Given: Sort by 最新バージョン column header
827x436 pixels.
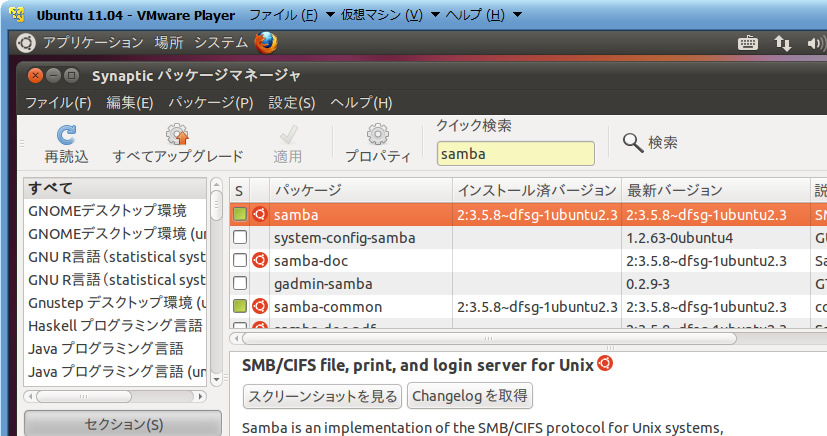Looking at the screenshot, I should coord(716,190).
